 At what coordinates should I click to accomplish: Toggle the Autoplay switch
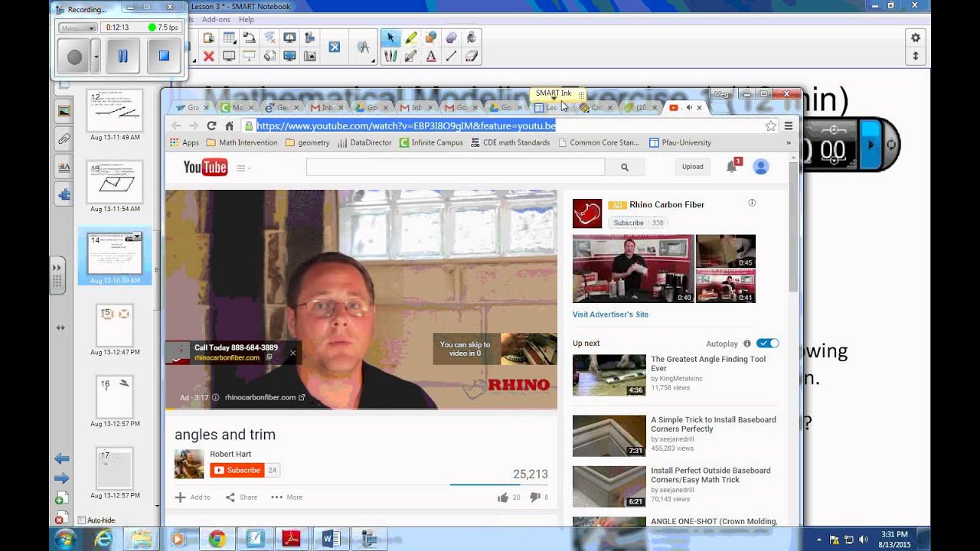(x=767, y=344)
